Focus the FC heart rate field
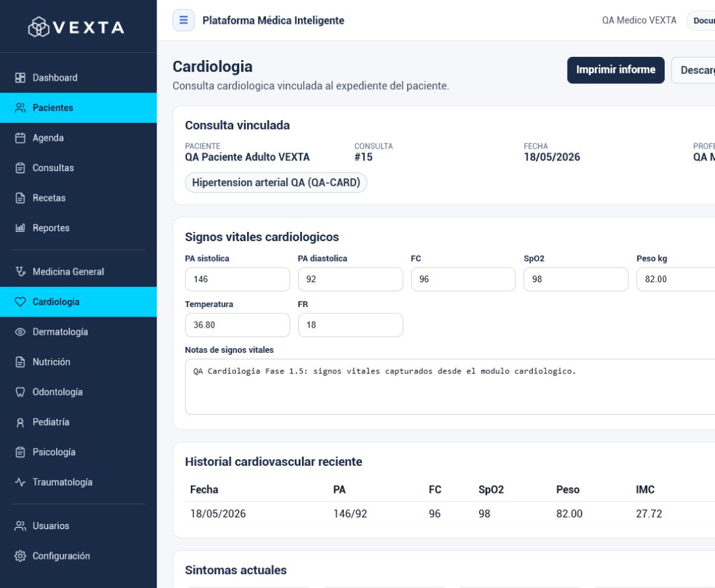Screen dimensions: 715x588 (463, 279)
